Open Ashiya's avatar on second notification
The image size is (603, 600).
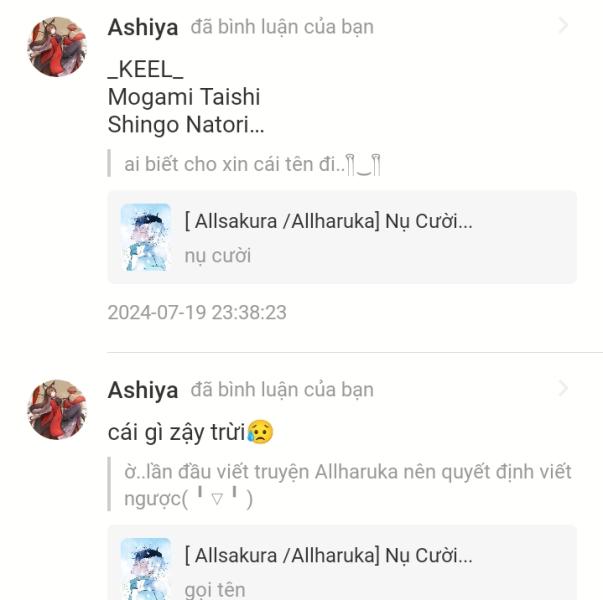pos(57,410)
